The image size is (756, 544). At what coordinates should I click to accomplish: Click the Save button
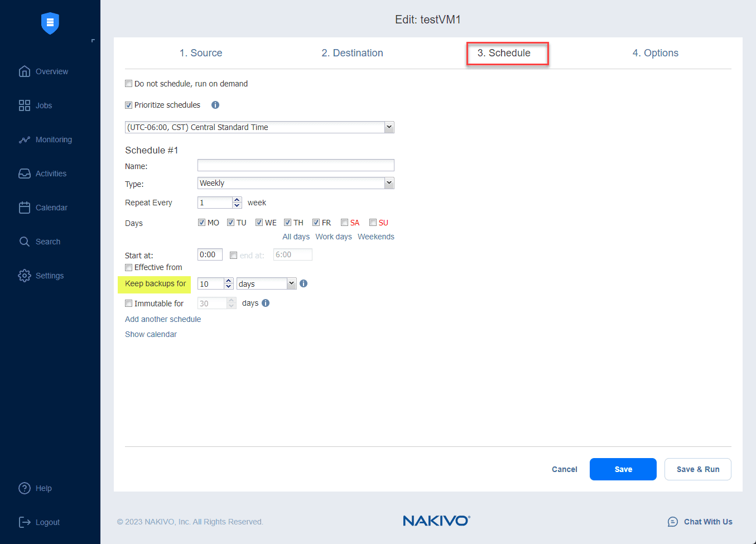623,469
